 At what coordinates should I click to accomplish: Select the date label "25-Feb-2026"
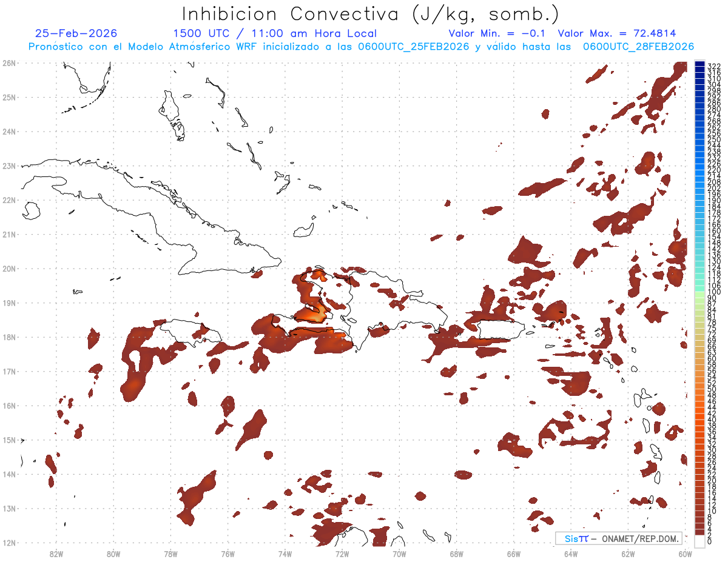tap(76, 33)
